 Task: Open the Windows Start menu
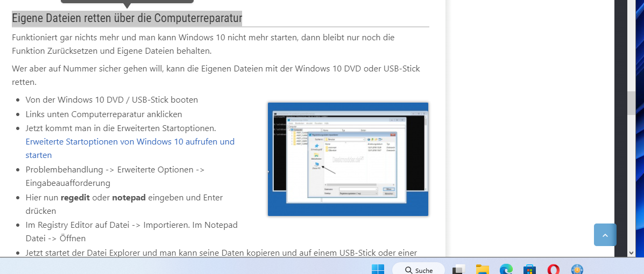(378, 269)
